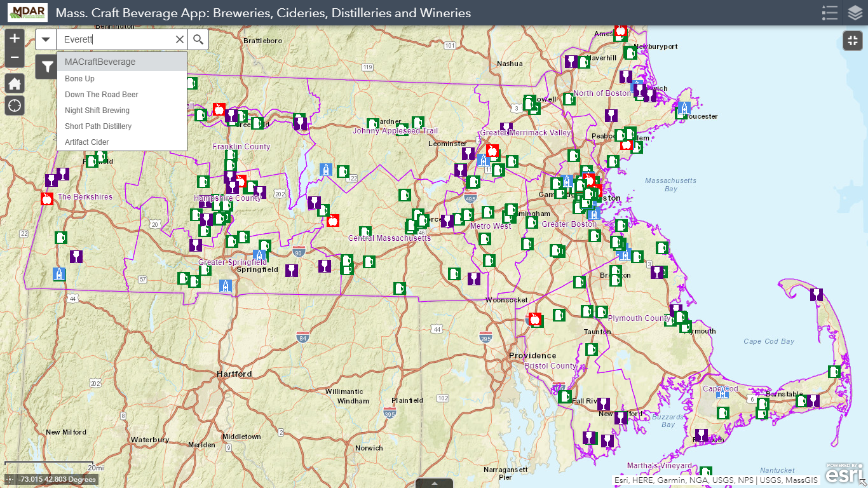
Task: Click the search box containing Everett
Action: 114,39
